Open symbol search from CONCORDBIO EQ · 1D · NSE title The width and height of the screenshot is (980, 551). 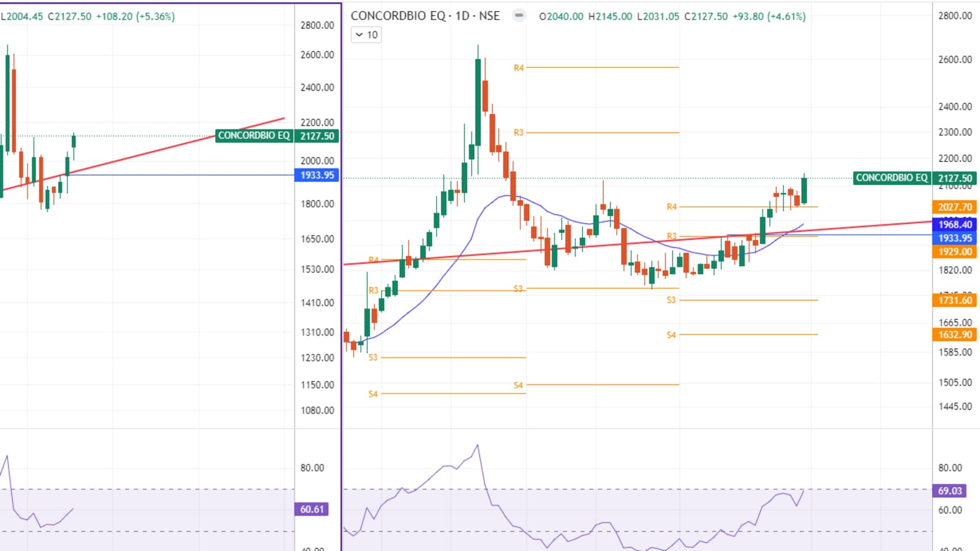tap(425, 16)
